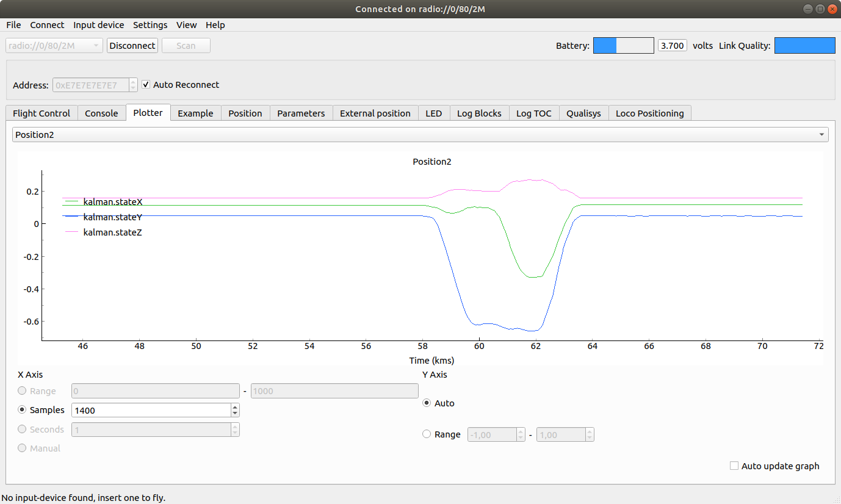Select the Y Axis Auto radio button
Image resolution: width=841 pixels, height=504 pixels.
(x=427, y=403)
